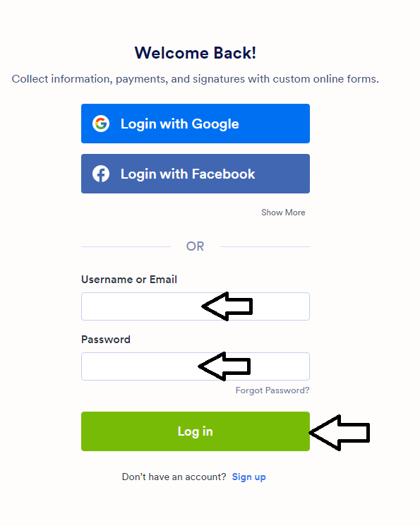This screenshot has height=526, width=420.
Task: Expand Show More login options
Action: 283,213
